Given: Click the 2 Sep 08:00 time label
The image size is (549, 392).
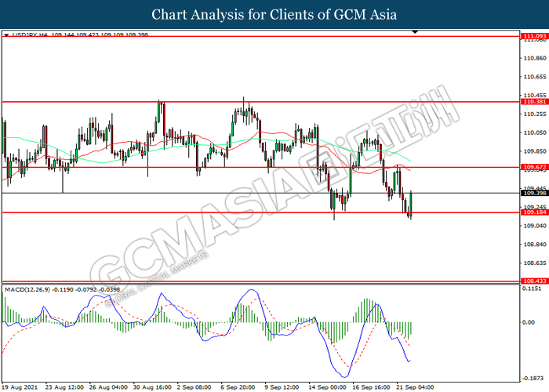Looking at the screenshot, I should coord(195,387).
